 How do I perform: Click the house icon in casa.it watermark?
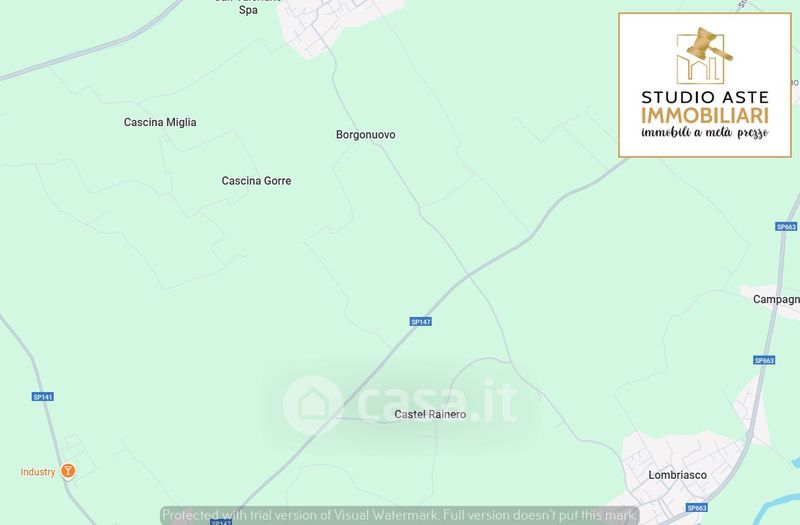[313, 405]
